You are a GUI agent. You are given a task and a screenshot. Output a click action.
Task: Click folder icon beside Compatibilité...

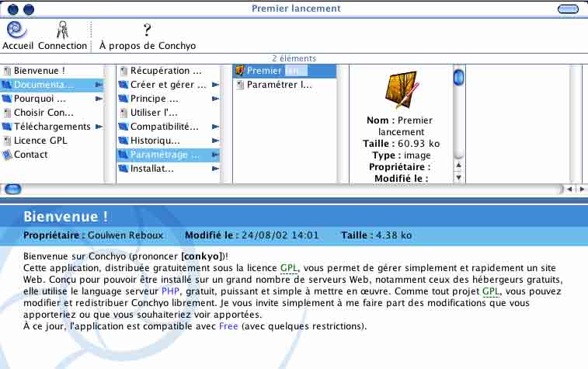point(124,127)
